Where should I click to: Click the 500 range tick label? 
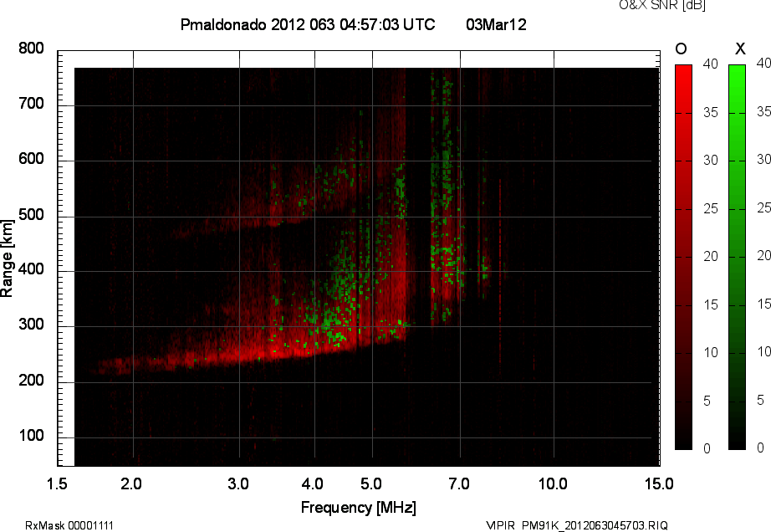pos(31,215)
